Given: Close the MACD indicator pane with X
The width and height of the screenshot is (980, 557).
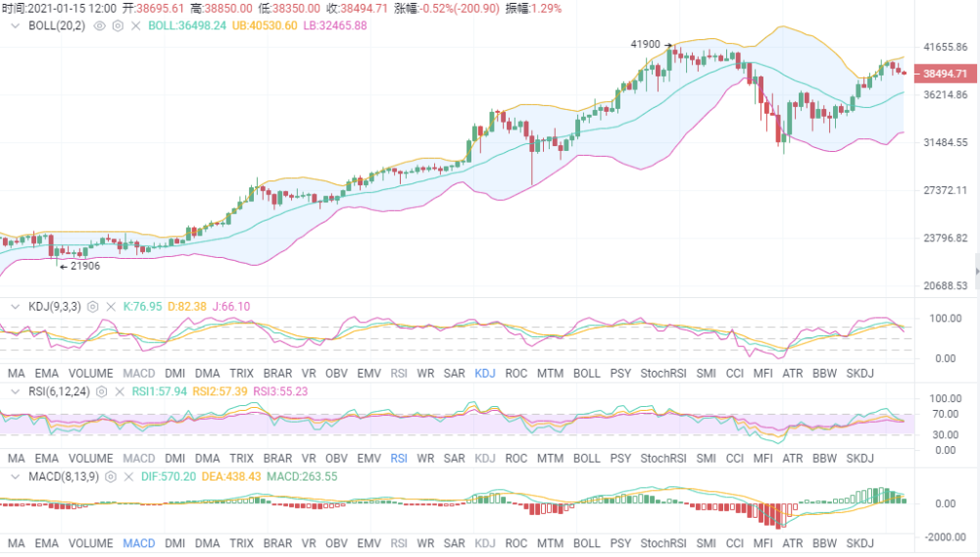Looking at the screenshot, I should (128, 477).
